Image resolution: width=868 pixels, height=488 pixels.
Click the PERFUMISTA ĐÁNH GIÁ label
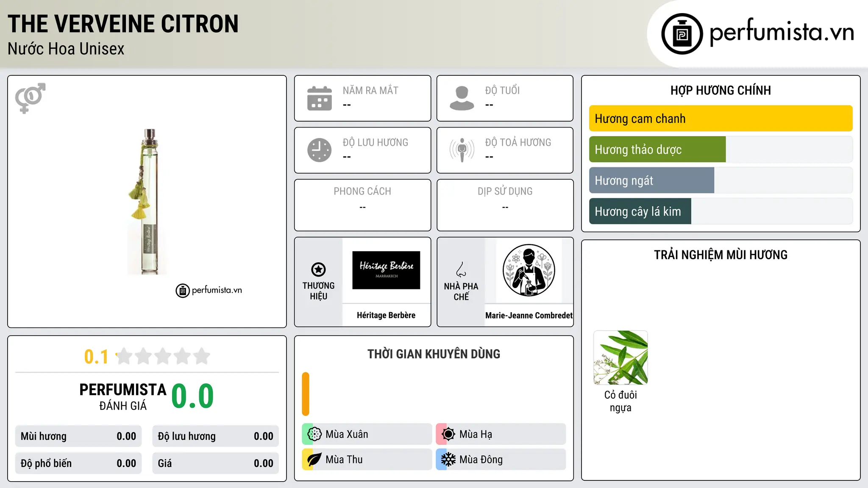(x=123, y=397)
